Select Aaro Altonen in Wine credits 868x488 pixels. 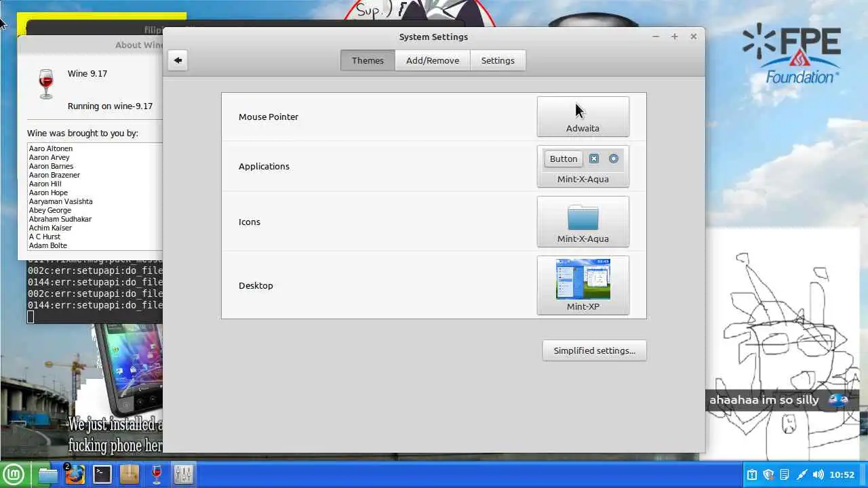[51, 148]
